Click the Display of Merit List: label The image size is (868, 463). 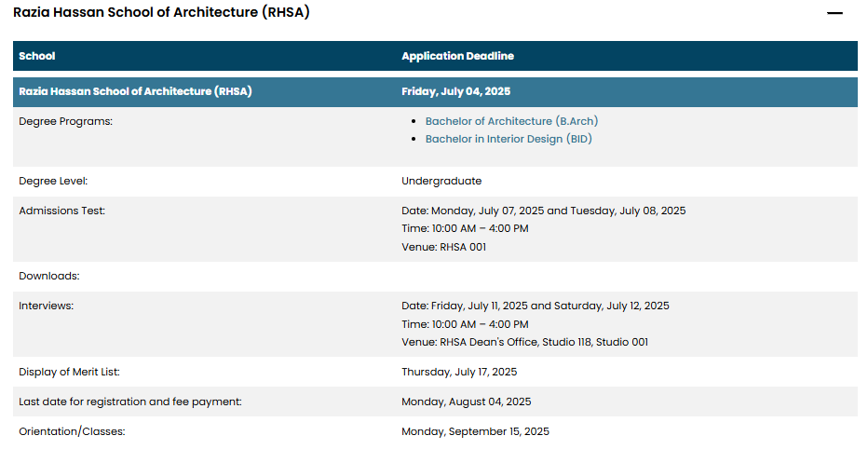click(x=69, y=373)
